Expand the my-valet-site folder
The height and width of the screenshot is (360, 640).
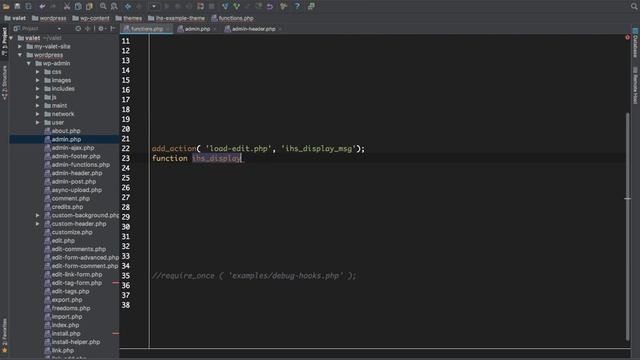(x=20, y=47)
